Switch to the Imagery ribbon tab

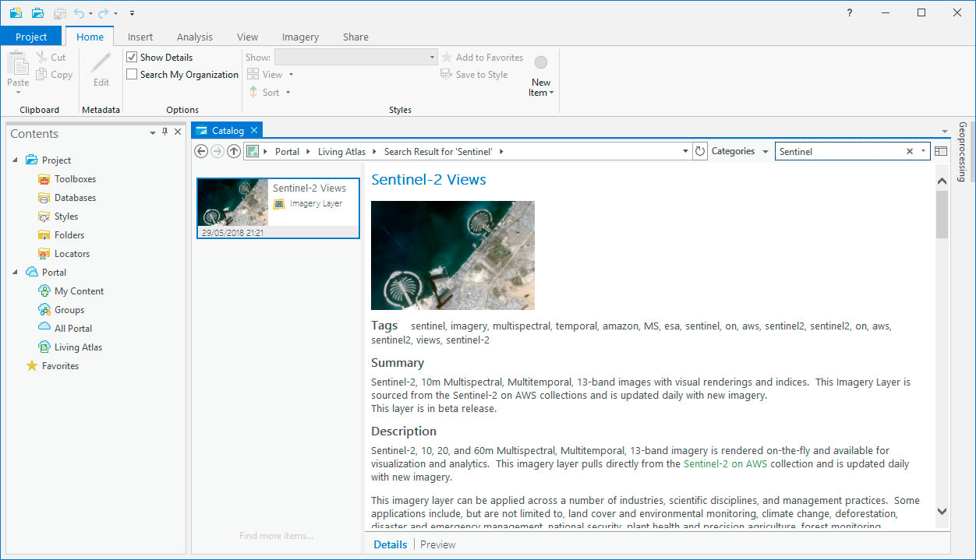pos(301,37)
